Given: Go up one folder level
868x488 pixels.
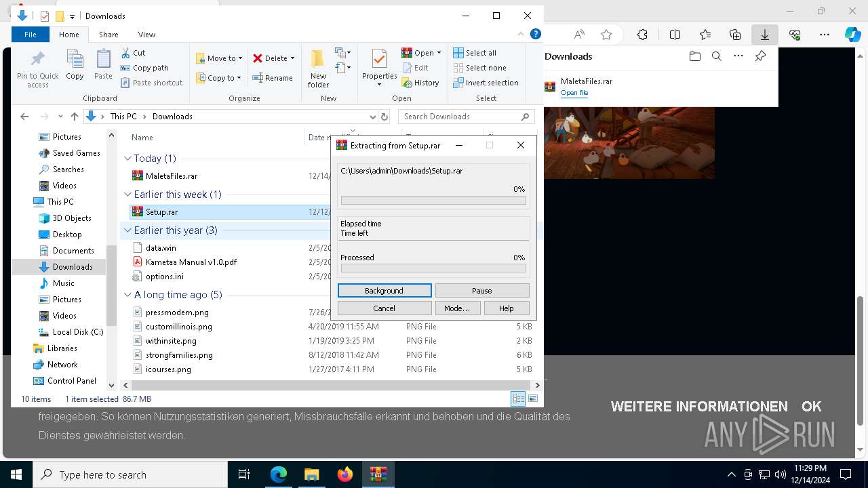Looking at the screenshot, I should [x=75, y=117].
